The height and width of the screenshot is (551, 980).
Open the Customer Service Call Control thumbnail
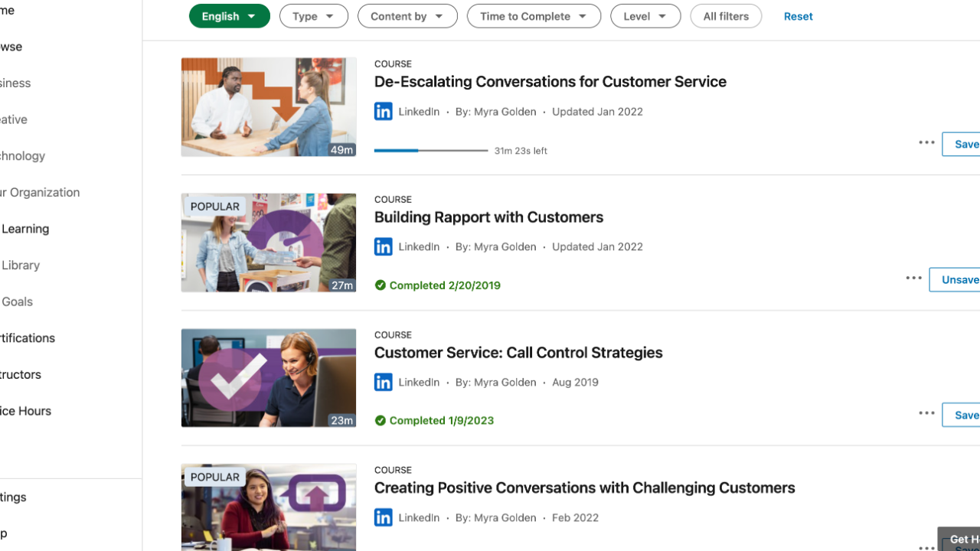269,378
